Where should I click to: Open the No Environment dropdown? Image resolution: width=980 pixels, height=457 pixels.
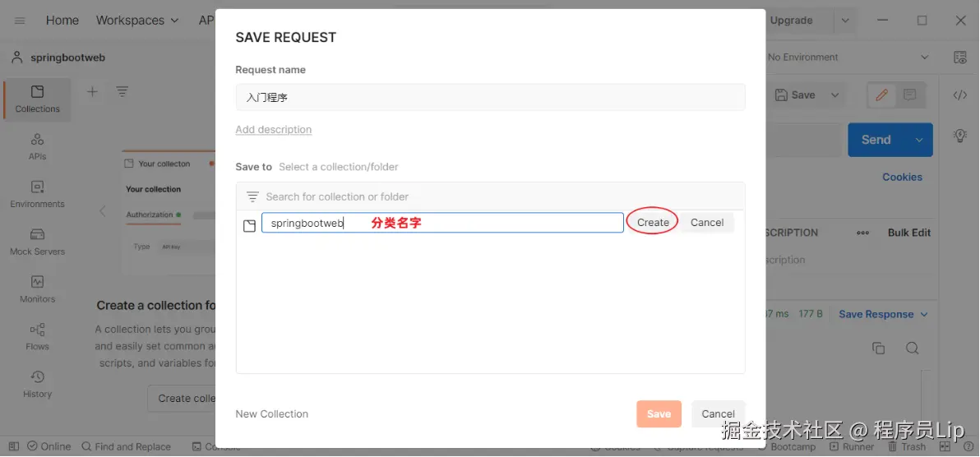point(848,58)
